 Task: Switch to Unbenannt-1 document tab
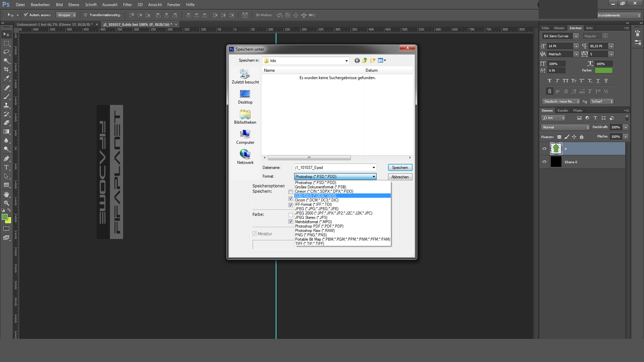click(55, 24)
